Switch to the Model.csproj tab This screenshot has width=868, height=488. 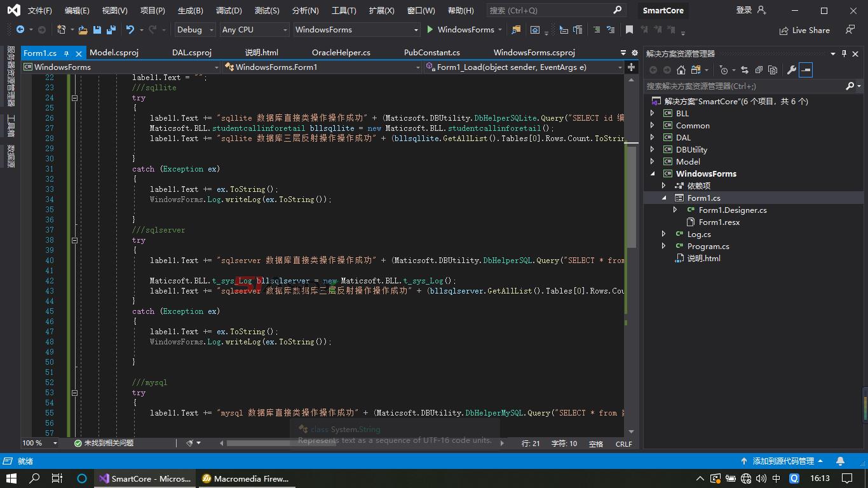tap(114, 53)
